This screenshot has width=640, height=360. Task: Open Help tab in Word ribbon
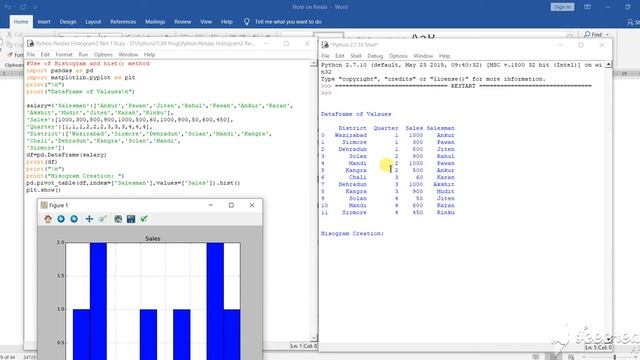pos(227,22)
